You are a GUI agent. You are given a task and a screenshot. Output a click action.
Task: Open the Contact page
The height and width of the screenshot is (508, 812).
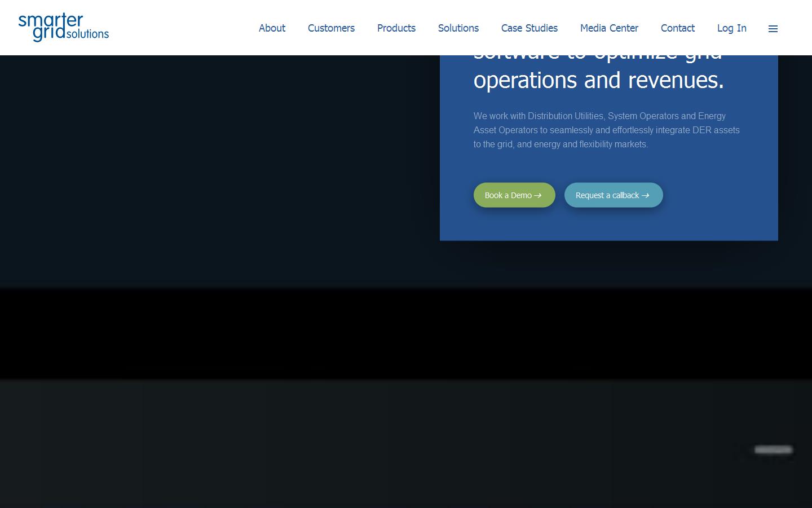click(x=678, y=28)
